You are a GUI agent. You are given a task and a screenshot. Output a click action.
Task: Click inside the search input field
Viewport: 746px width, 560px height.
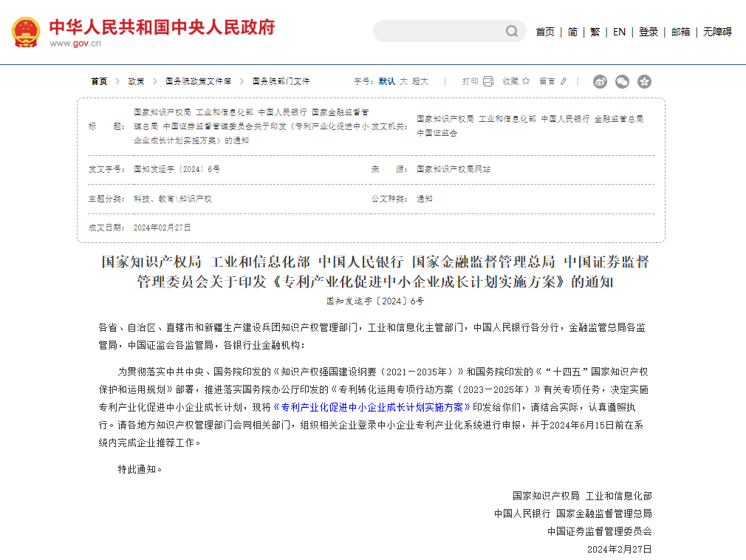point(436,32)
